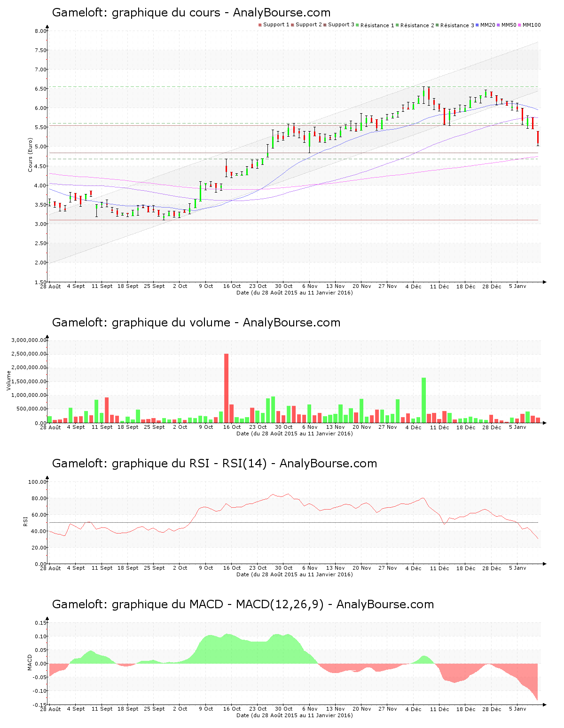Click the 'Cours (Euro)' vertical axis title
Screen dimensions: 564x728
pyautogui.click(x=31, y=155)
